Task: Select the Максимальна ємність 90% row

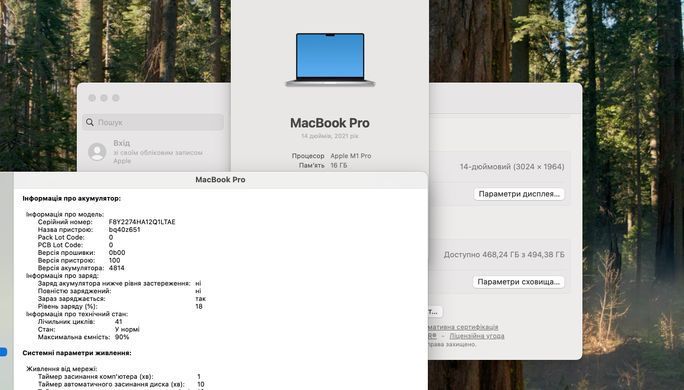Action: (83, 337)
